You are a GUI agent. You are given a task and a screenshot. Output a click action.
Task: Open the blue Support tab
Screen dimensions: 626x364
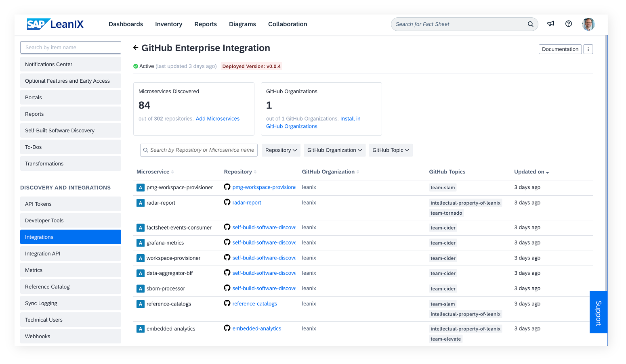tap(599, 312)
